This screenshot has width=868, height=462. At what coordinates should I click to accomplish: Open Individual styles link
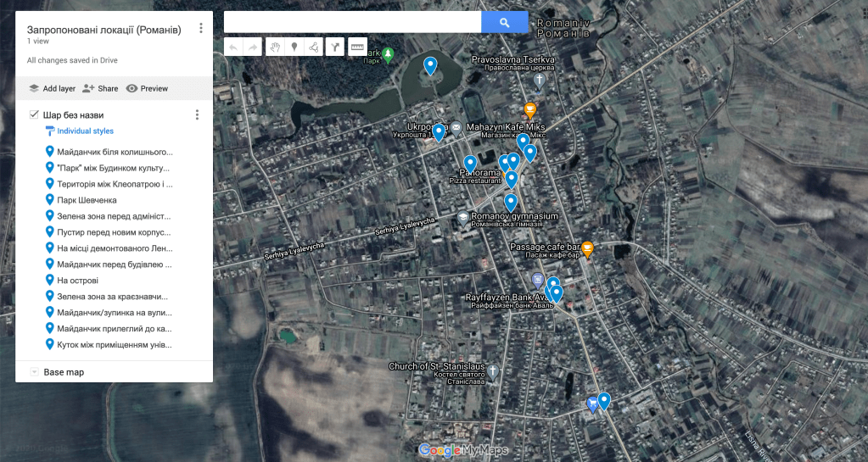85,131
